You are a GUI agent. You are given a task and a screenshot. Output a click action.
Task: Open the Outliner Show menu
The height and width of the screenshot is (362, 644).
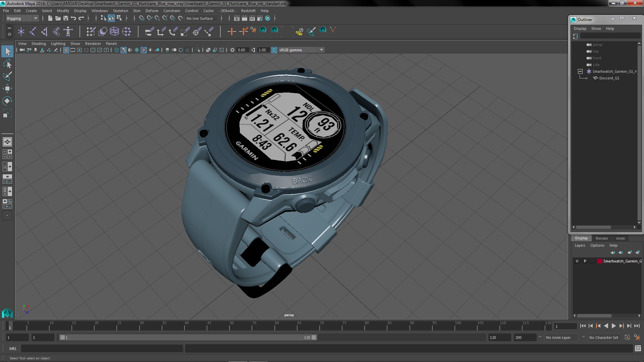596,28
